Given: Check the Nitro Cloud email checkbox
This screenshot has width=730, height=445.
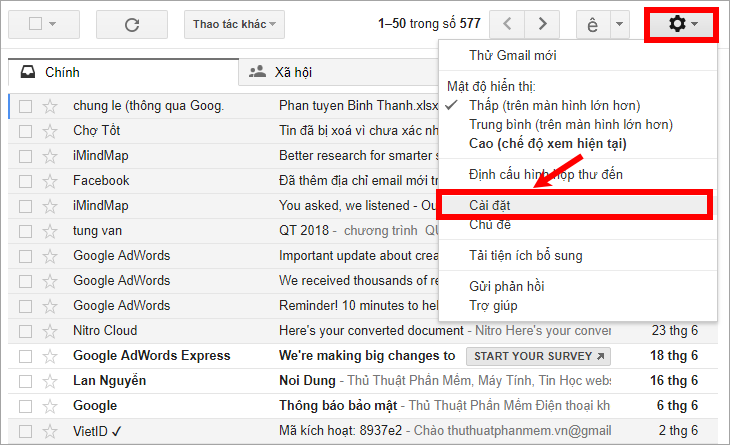Looking at the screenshot, I should pos(26,331).
